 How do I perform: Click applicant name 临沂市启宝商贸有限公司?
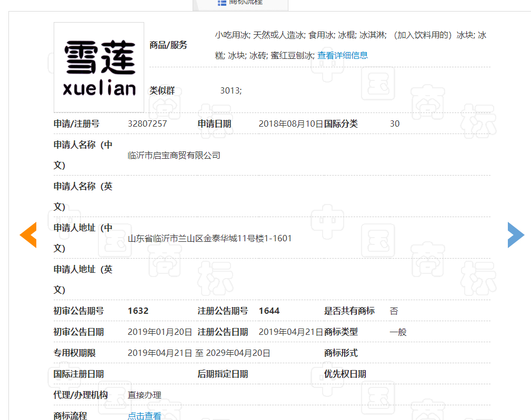pos(174,156)
